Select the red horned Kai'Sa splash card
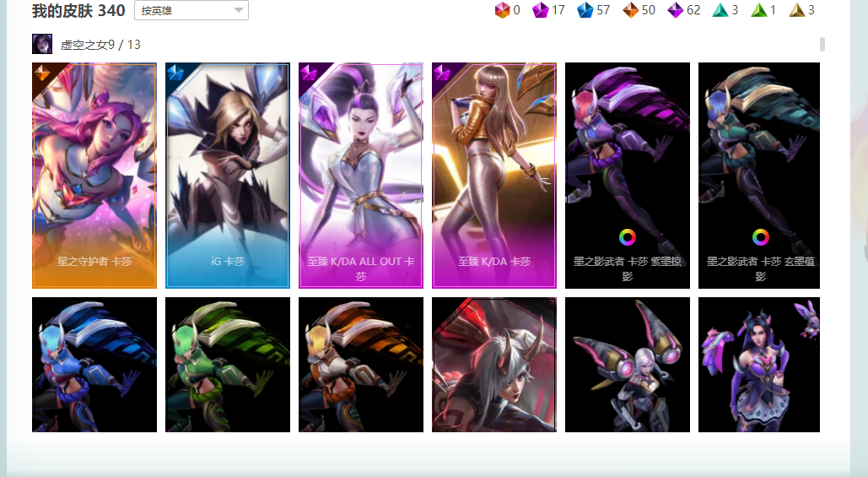Viewport: 868px width, 477px height. coord(494,365)
